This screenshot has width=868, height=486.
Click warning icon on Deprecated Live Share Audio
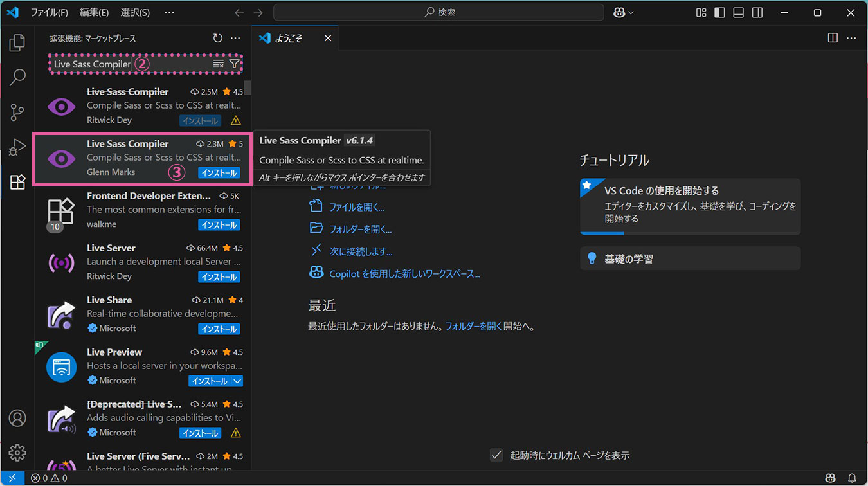click(x=235, y=433)
